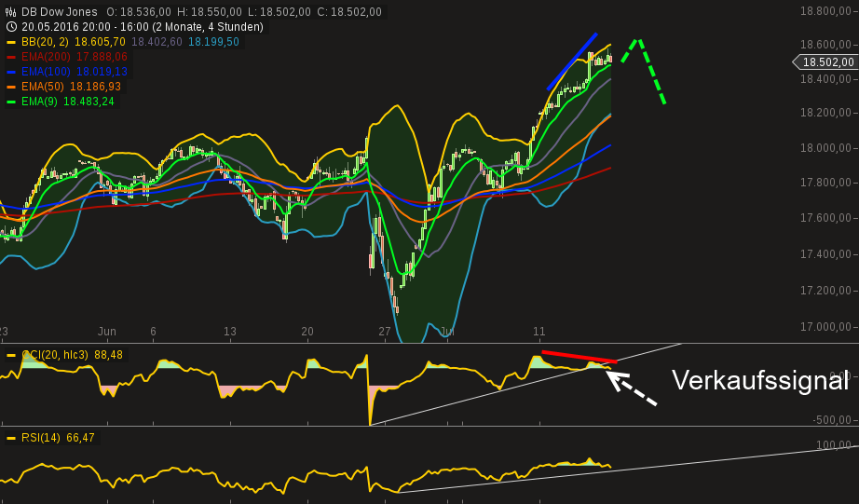Screen dimensions: 859x504
Task: Click the orange EMA(50) legend swatch
Action: (x=11, y=87)
